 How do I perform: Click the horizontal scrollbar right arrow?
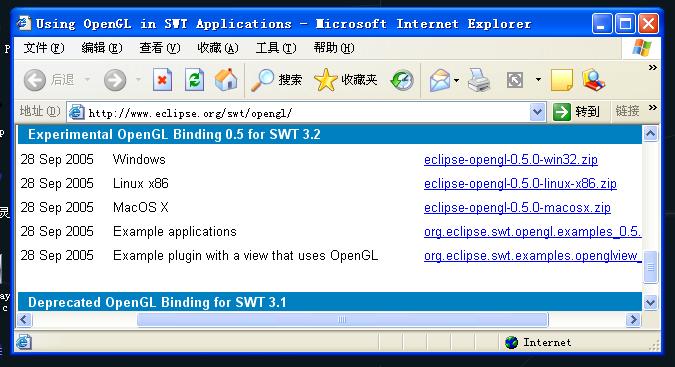[x=633, y=320]
